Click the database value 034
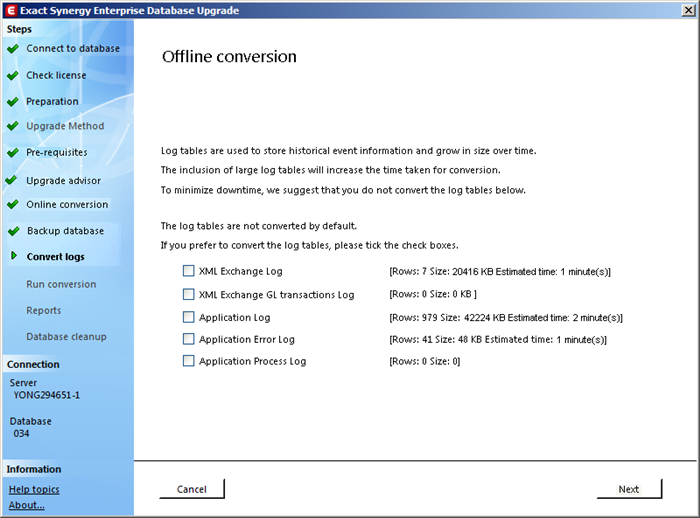This screenshot has width=700, height=518. (21, 434)
